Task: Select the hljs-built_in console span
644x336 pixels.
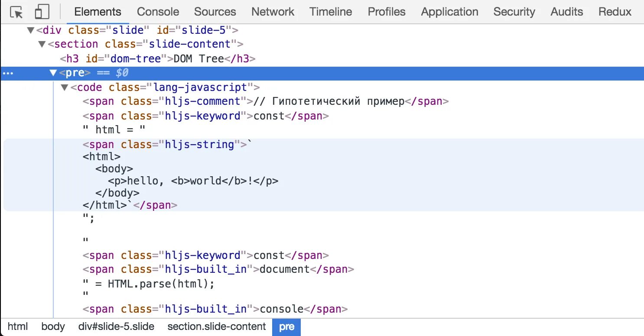Action: coord(215,309)
